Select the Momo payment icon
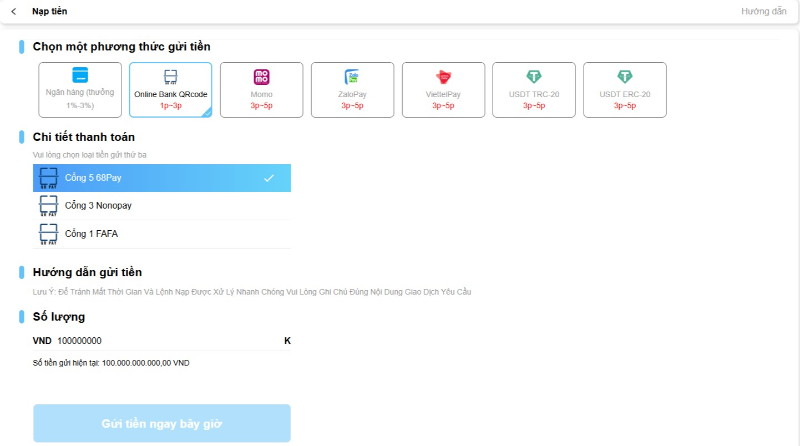 pyautogui.click(x=261, y=76)
